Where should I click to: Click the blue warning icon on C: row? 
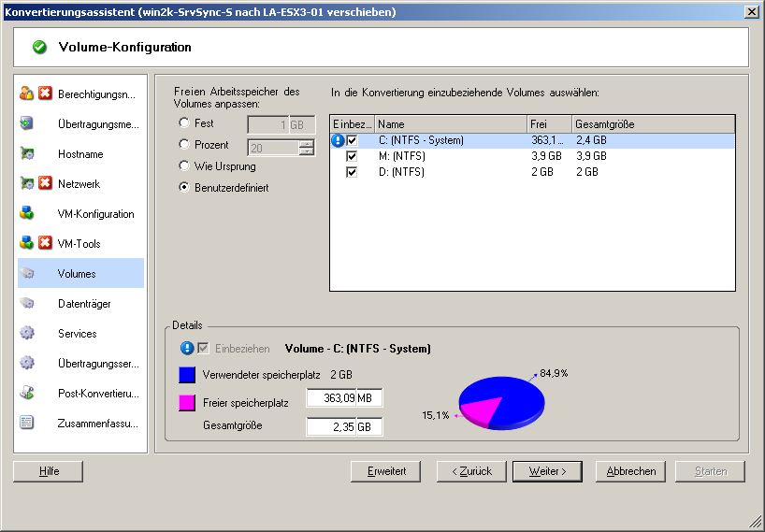[x=338, y=140]
